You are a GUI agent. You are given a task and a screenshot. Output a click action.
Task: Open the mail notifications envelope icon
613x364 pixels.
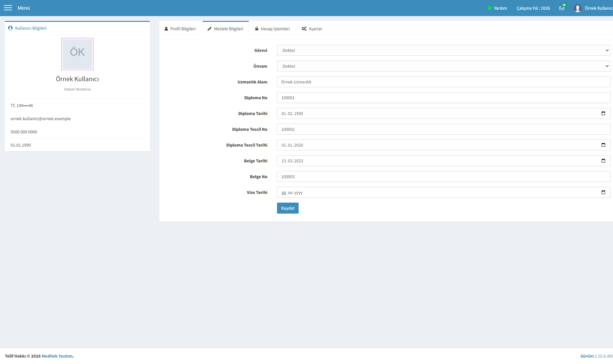pyautogui.click(x=562, y=8)
